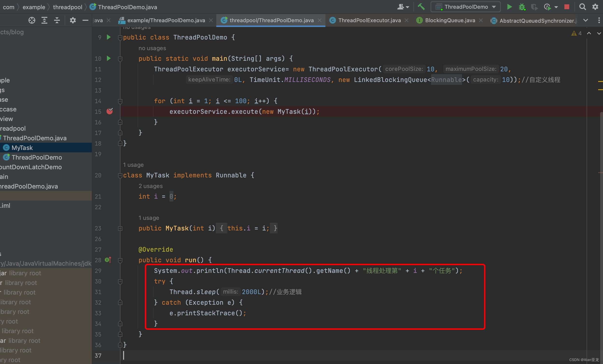Screen dimensions: 603x364
Task: Open project panel gear options
Action: [73, 20]
